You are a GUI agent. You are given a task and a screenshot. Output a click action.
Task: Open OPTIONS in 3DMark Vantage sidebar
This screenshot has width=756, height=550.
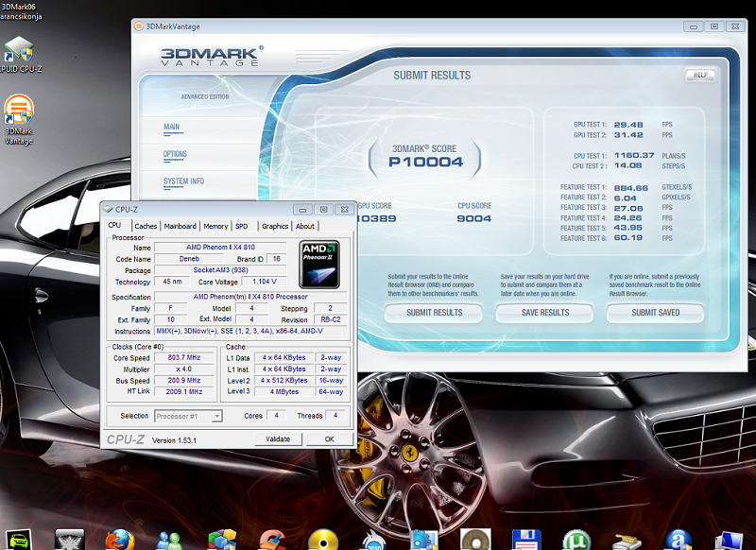(x=175, y=154)
